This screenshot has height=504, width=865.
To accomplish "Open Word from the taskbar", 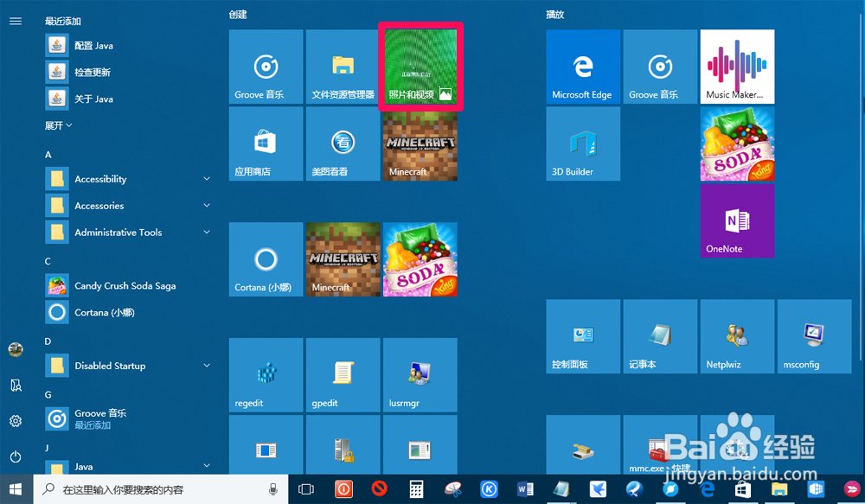I will tap(525, 489).
